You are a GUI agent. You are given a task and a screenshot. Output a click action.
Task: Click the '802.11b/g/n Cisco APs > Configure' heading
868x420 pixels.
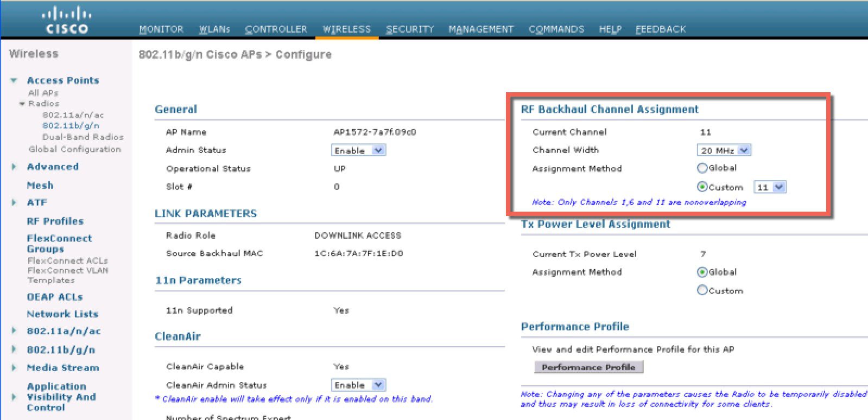point(235,54)
